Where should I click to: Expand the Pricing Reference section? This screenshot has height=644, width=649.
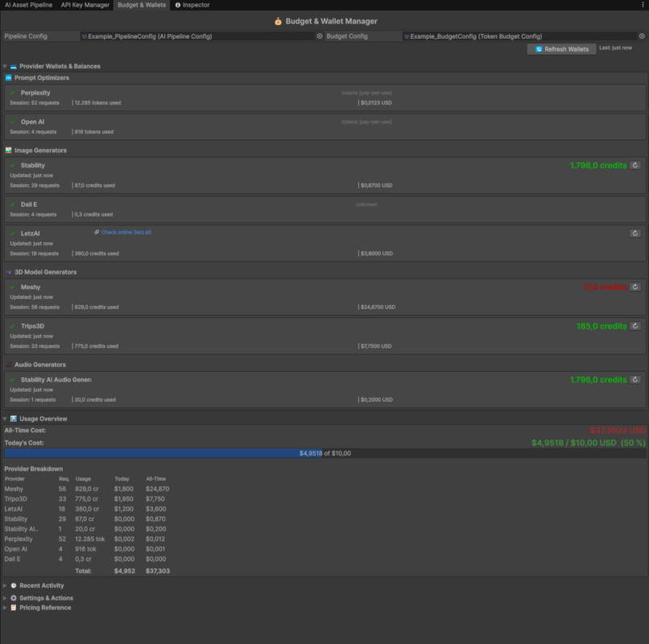pyautogui.click(x=5, y=608)
